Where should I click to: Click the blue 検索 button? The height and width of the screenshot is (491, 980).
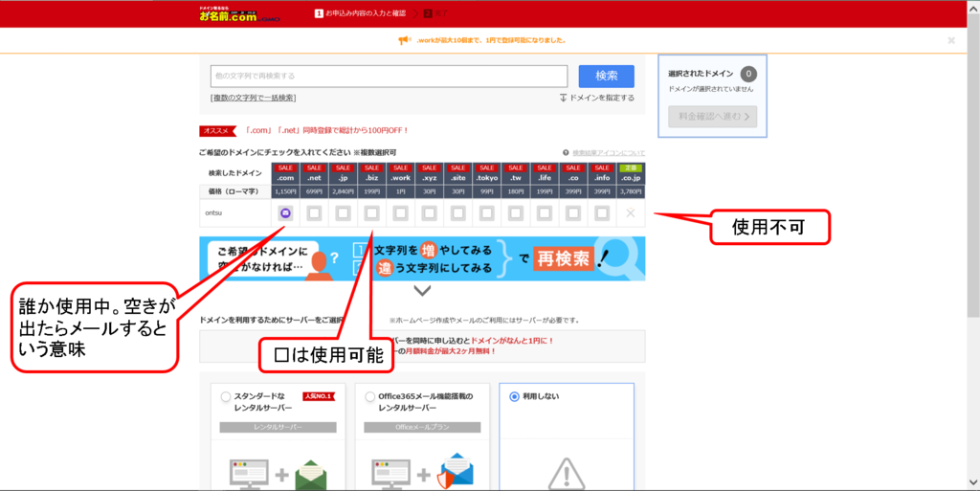pos(606,77)
